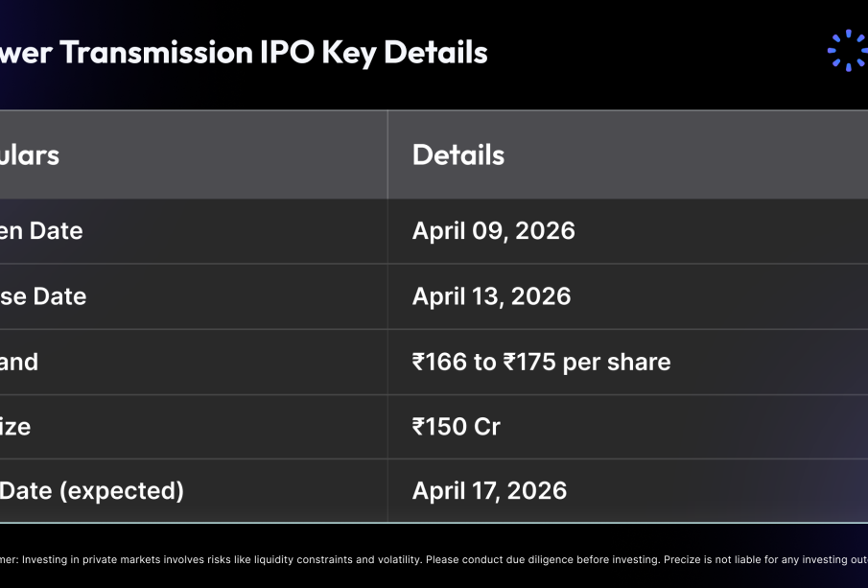868x588 pixels.
Task: Click the header column divider line
Action: tap(387, 154)
